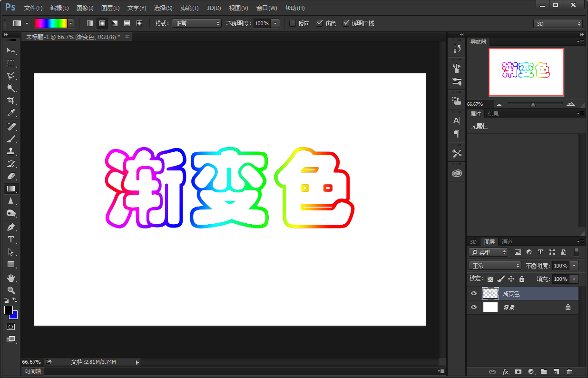Delete layer using the trash icon
588x378 pixels.
pos(569,371)
